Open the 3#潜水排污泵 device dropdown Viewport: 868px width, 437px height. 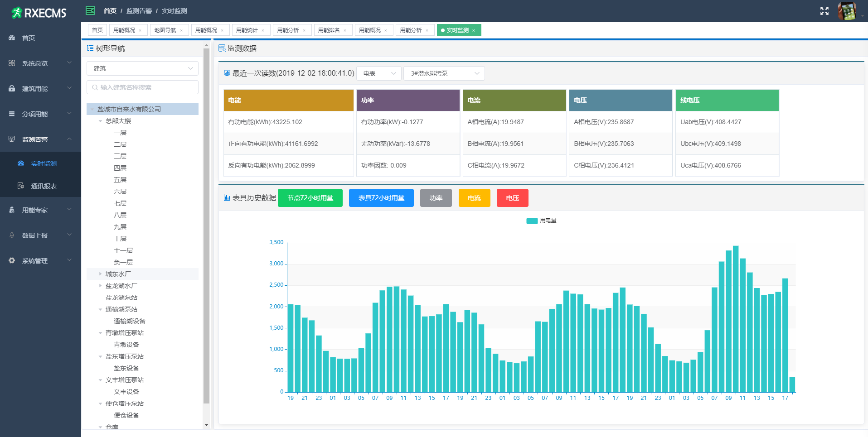click(x=444, y=73)
